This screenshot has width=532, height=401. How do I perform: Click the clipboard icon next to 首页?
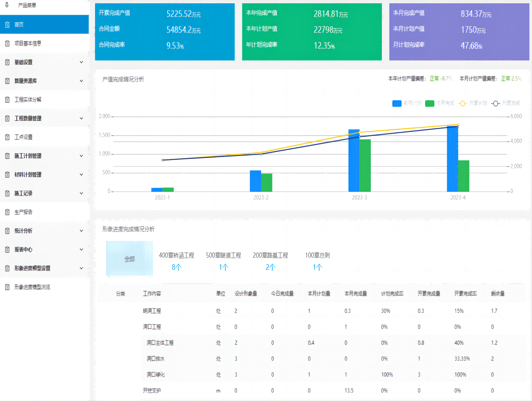coord(7,25)
